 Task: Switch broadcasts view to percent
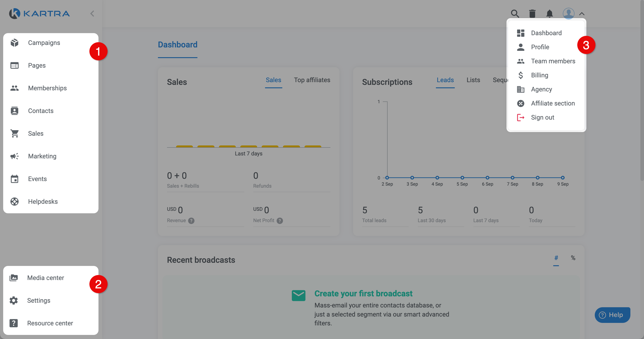tap(573, 258)
